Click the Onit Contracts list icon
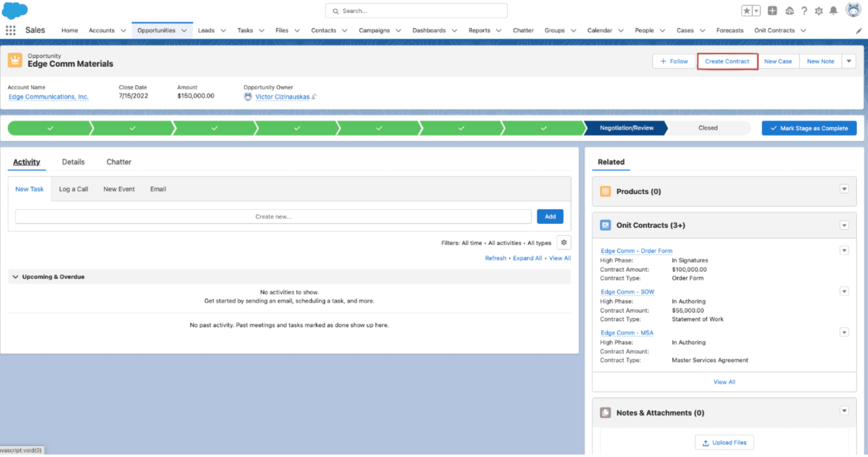This screenshot has height=457, width=868. click(x=605, y=225)
